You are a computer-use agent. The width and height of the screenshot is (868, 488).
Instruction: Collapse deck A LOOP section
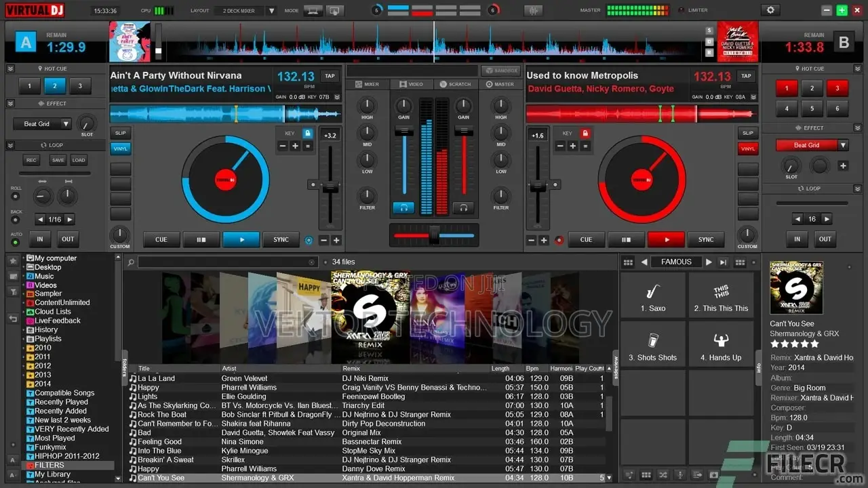click(10, 145)
